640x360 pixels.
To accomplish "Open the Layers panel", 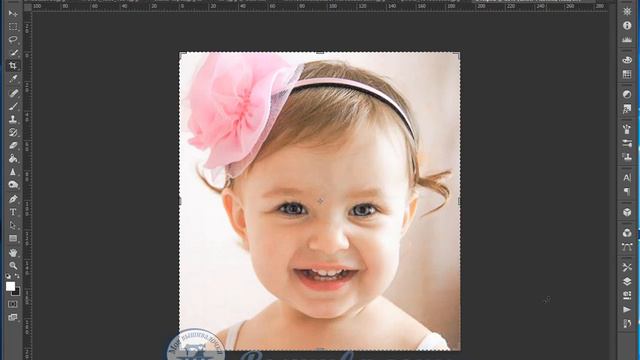I will point(627,282).
